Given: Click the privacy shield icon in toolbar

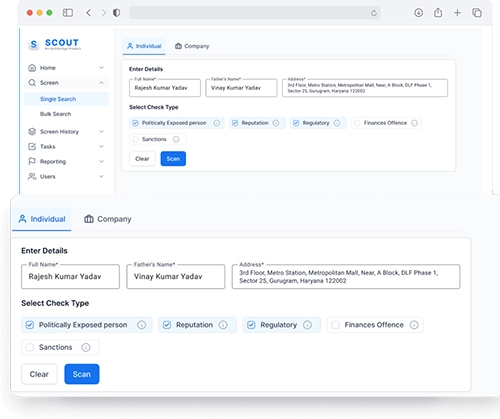Looking at the screenshot, I should pyautogui.click(x=116, y=13).
